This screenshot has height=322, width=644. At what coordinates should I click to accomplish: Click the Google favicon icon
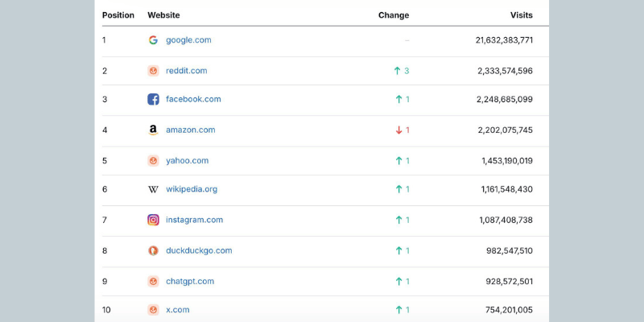click(153, 39)
